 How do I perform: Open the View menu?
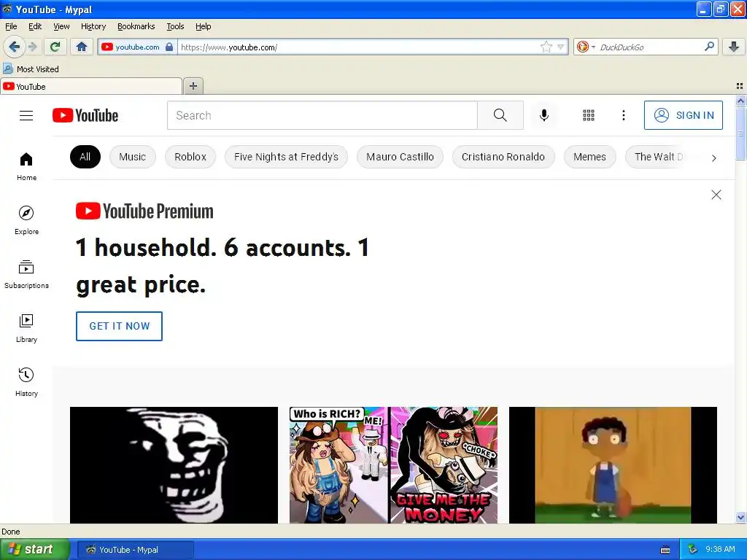click(x=61, y=26)
